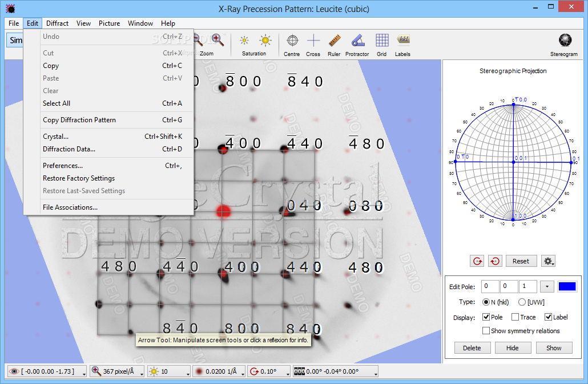This screenshot has height=384, width=588.
Task: Click the sun saturation icon in status bar
Action: coord(154,371)
